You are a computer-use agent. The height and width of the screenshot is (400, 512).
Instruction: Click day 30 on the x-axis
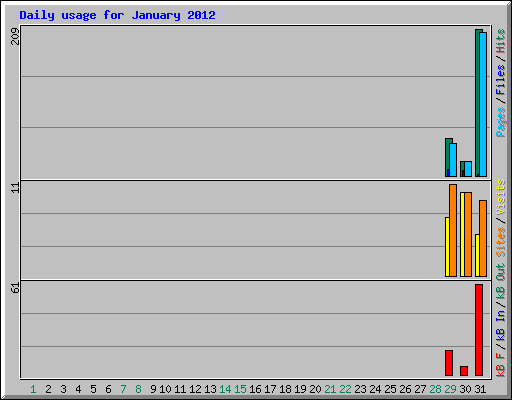coord(465,389)
